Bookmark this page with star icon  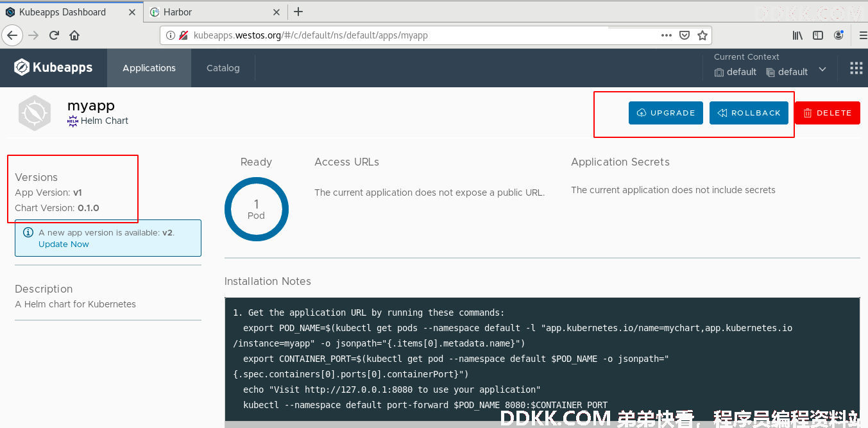click(x=702, y=35)
